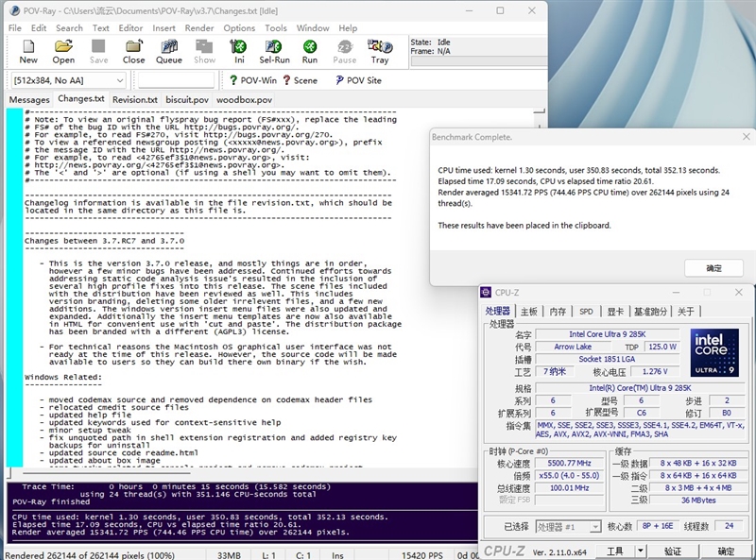Confirm the Benchmark Complete dialog with 确定
Viewport: 756px width, 560px height.
point(712,268)
